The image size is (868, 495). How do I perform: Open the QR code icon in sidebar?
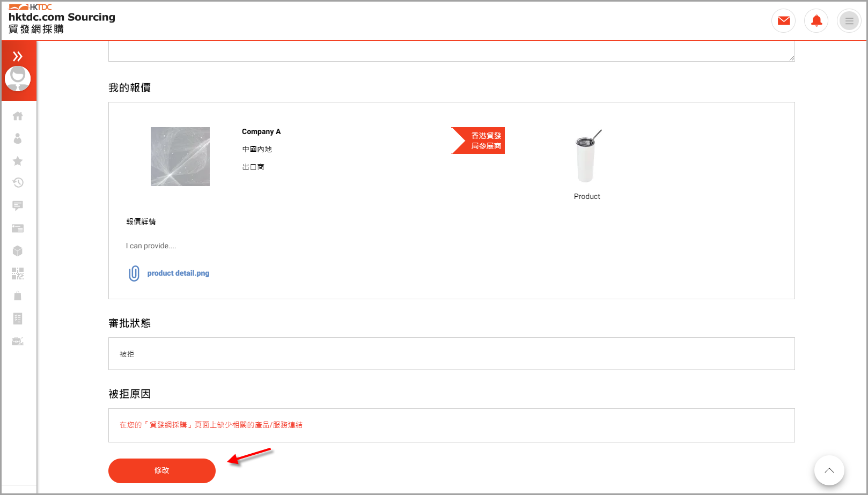pyautogui.click(x=18, y=274)
